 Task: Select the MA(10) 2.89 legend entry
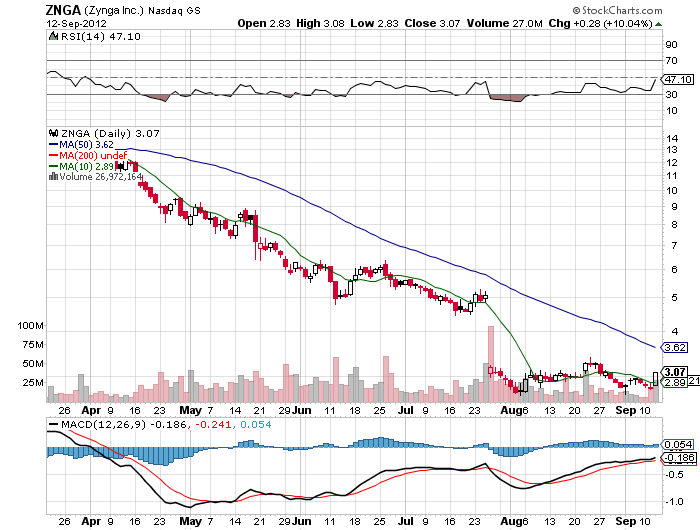click(x=81, y=166)
